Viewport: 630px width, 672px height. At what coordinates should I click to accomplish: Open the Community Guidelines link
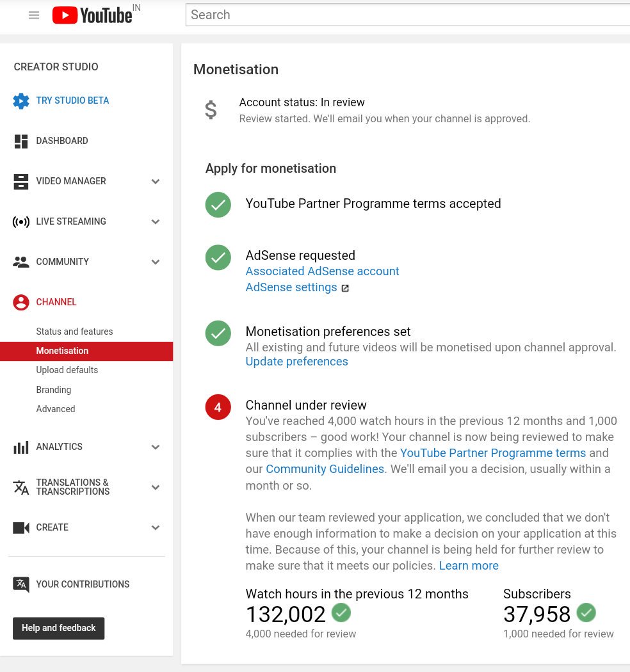325,469
